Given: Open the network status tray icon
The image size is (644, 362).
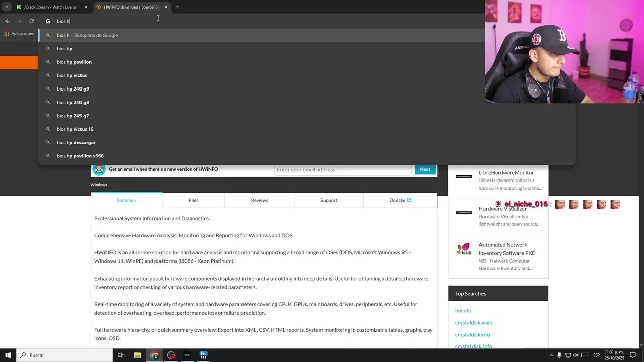Looking at the screenshot, I should tap(568, 355).
